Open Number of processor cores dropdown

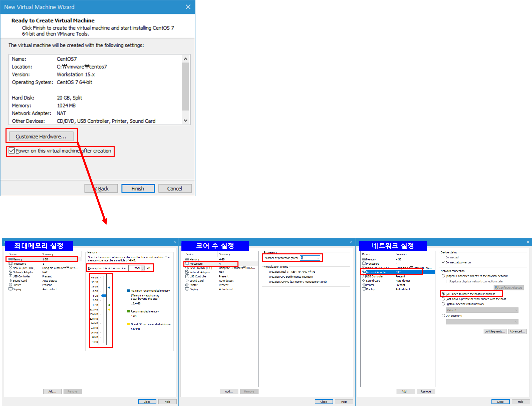318,258
